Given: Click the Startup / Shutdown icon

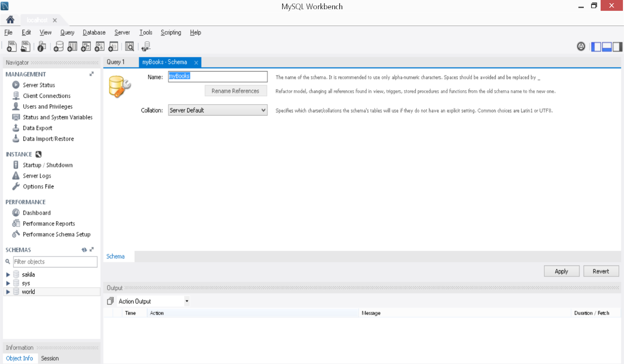Looking at the screenshot, I should [x=16, y=165].
